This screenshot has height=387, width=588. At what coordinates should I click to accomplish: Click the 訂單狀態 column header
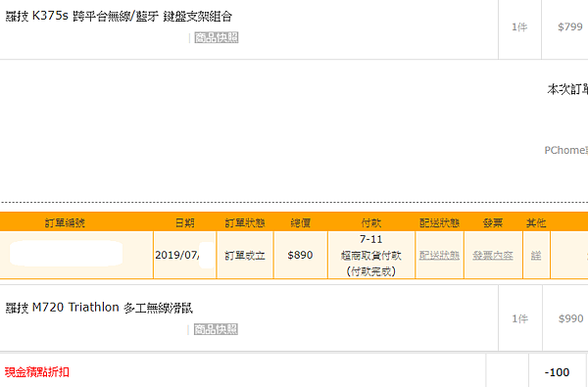click(x=245, y=222)
